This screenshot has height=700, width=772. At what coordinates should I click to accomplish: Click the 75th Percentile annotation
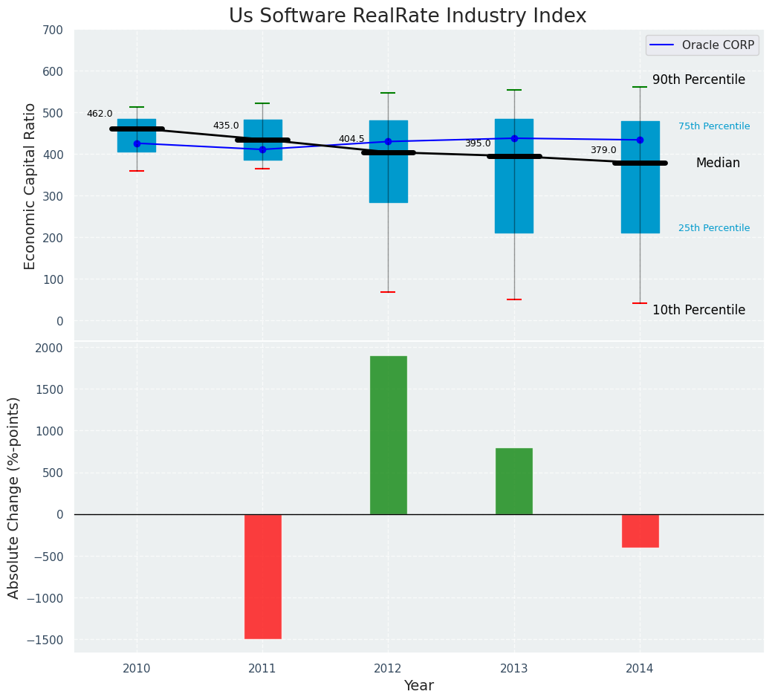coord(714,126)
